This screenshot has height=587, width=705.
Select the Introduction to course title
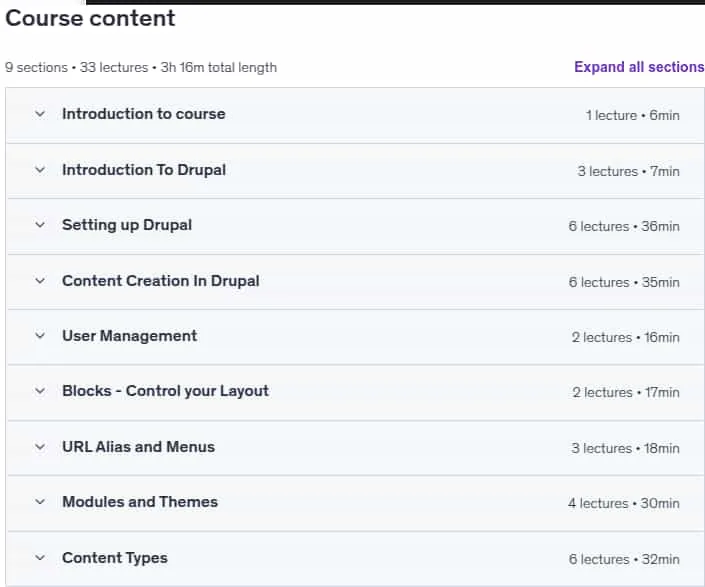pyautogui.click(x=143, y=114)
